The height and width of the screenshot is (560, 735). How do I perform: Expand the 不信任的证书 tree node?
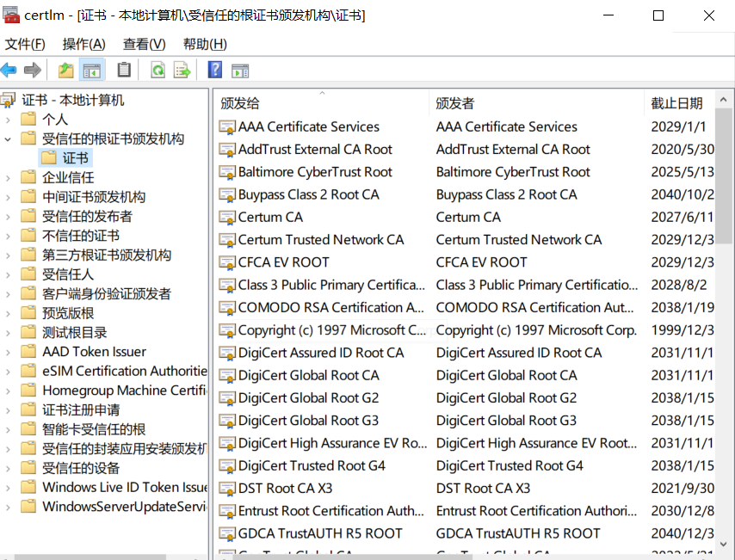8,237
